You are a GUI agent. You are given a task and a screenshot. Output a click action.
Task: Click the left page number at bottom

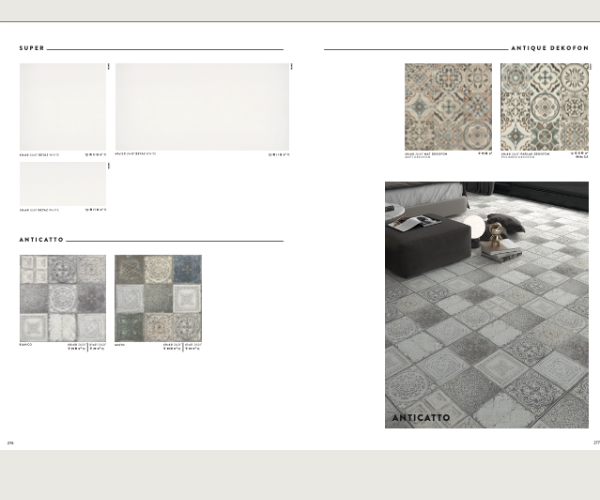(11, 441)
